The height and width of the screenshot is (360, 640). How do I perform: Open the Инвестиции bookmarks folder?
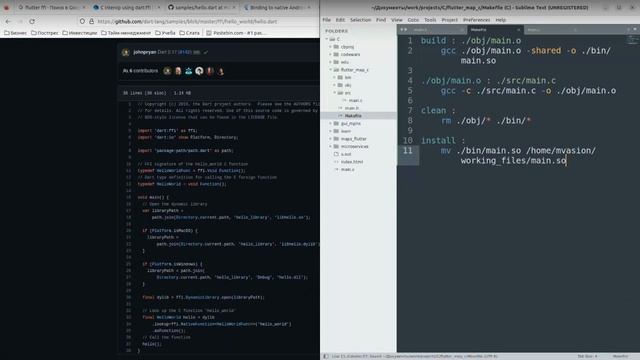(80, 33)
